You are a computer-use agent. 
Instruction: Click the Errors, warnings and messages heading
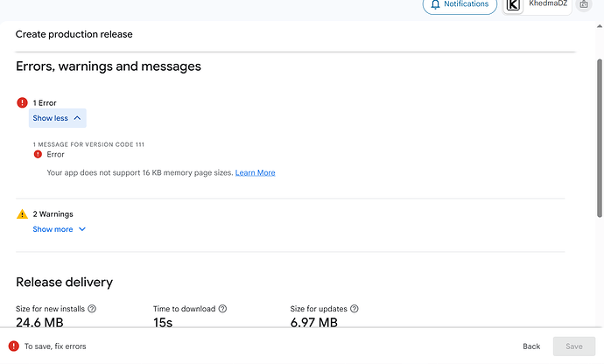[x=109, y=66]
